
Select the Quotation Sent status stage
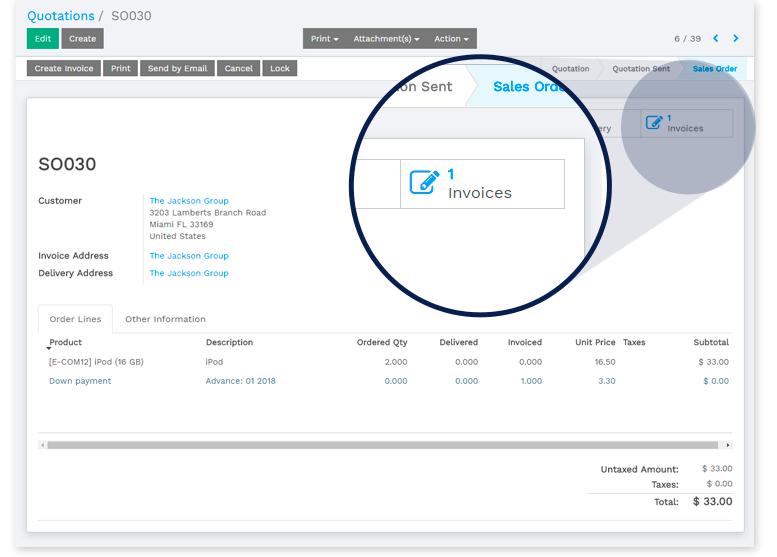641,69
